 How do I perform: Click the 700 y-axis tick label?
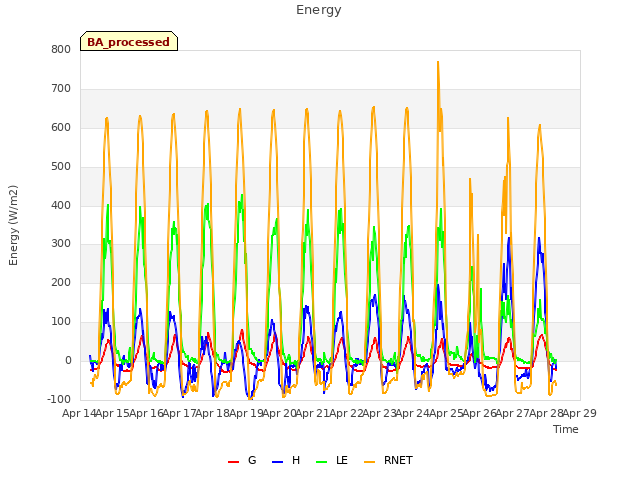coord(61,89)
